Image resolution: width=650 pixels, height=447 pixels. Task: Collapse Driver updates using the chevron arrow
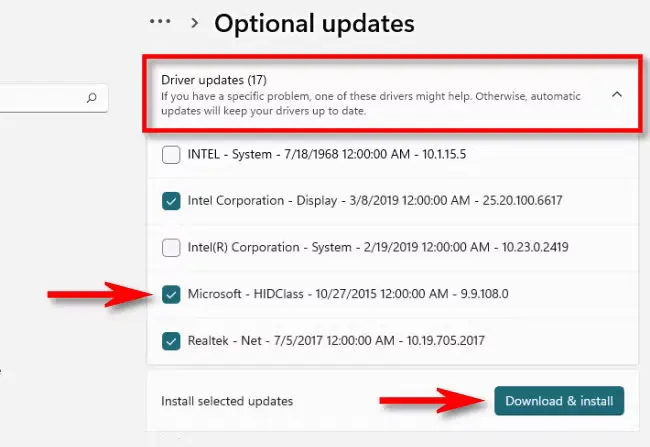point(616,94)
